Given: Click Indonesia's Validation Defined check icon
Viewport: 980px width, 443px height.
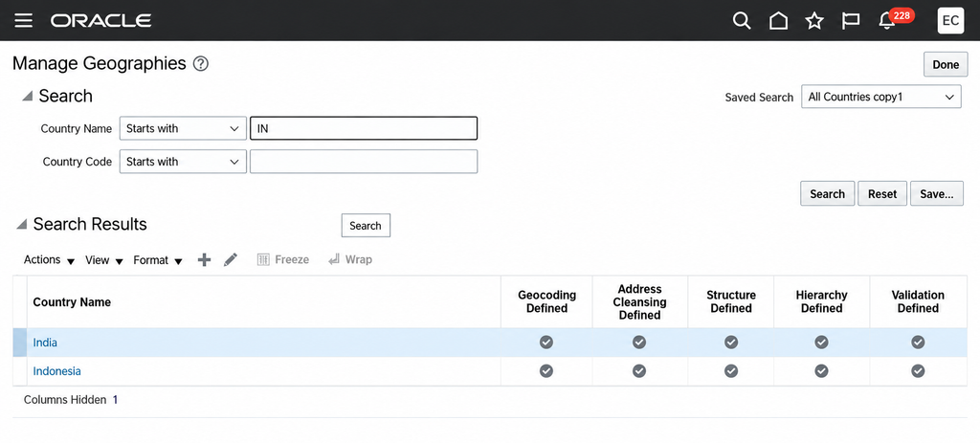Looking at the screenshot, I should point(918,371).
